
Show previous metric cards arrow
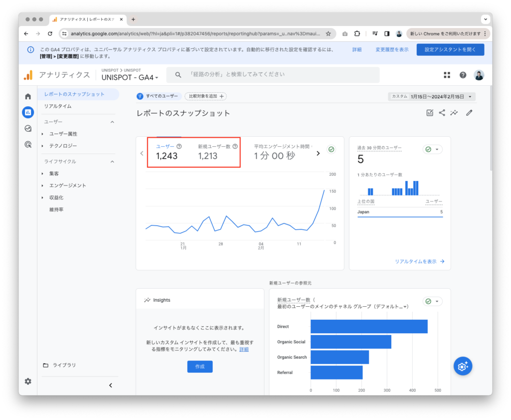tap(142, 154)
